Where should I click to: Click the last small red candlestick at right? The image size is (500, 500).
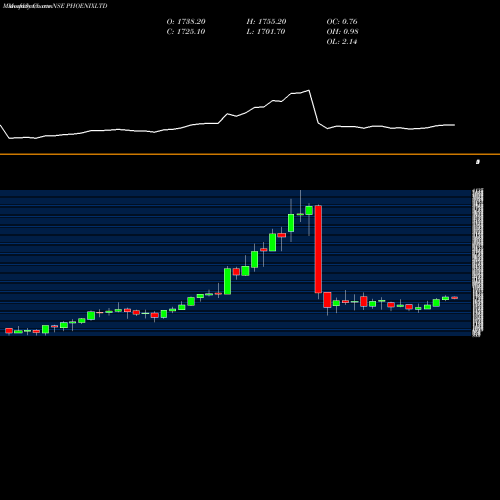pyautogui.click(x=455, y=298)
